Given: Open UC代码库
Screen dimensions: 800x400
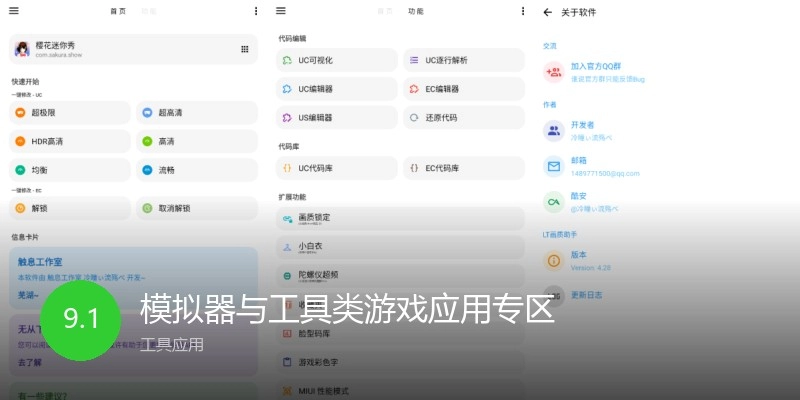Looking at the screenshot, I should pos(337,168).
